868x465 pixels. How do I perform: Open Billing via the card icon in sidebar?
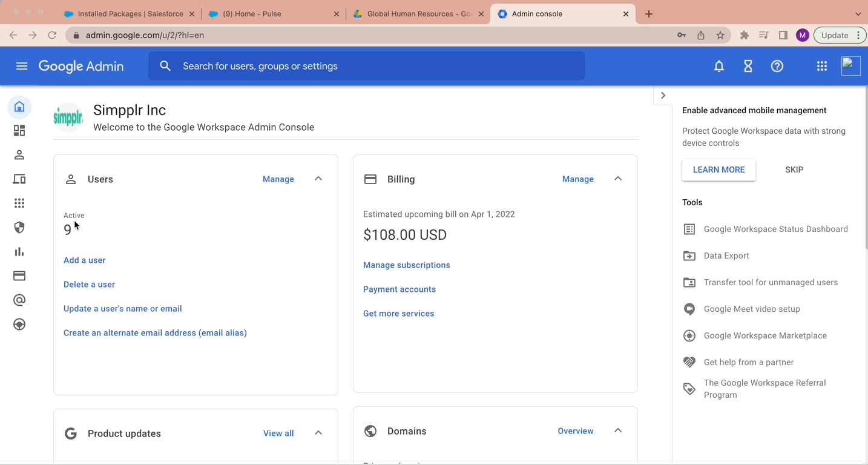[x=19, y=275]
